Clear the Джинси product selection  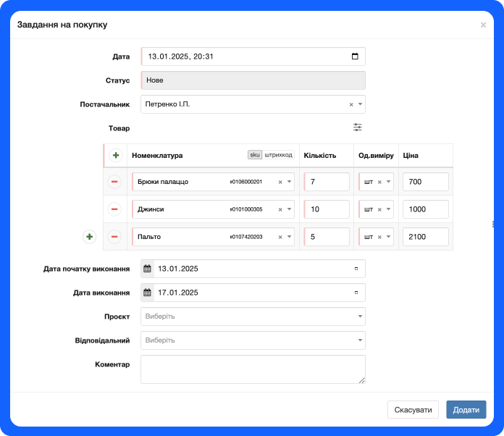280,209
